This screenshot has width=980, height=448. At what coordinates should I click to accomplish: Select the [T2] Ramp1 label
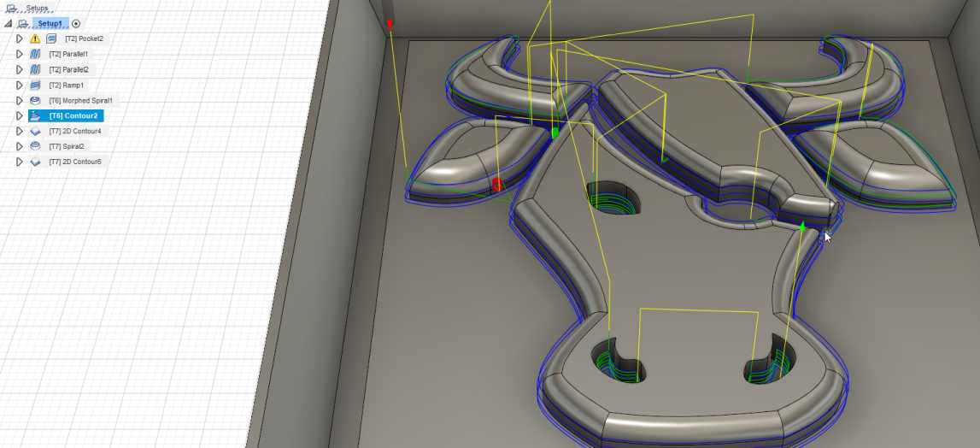pyautogui.click(x=67, y=85)
